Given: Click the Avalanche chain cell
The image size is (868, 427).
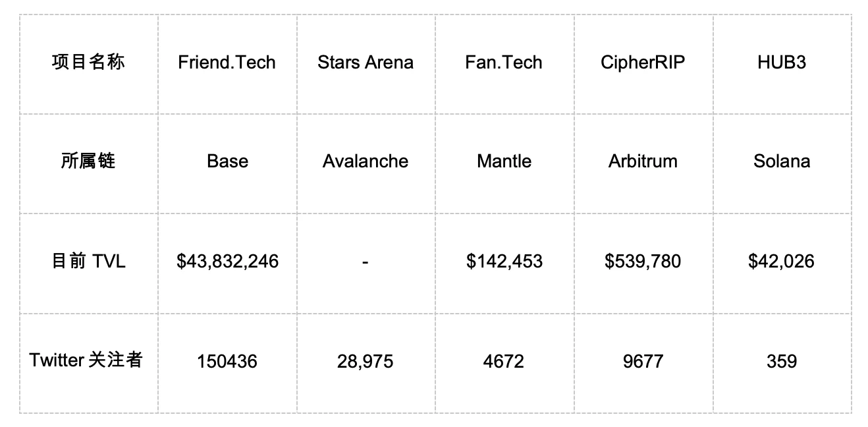Looking at the screenshot, I should pyautogui.click(x=366, y=161).
